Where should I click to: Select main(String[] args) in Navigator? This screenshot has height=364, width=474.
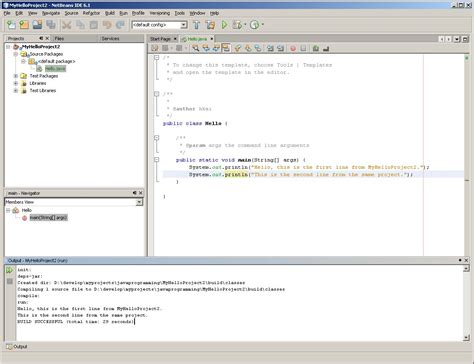click(x=49, y=218)
